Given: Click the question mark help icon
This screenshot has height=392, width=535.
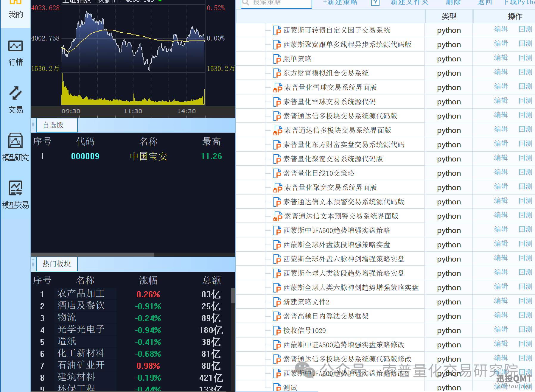Looking at the screenshot, I should pyautogui.click(x=375, y=3).
